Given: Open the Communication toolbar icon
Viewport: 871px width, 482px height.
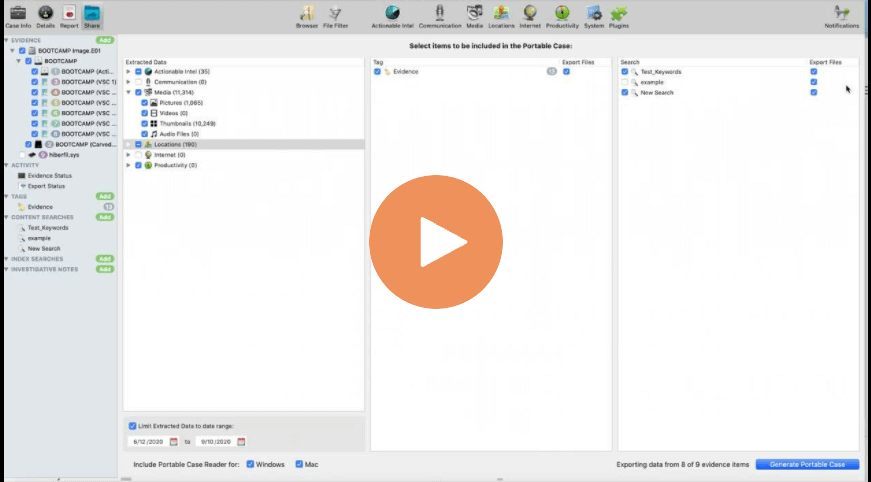Looking at the screenshot, I should coord(440,17).
